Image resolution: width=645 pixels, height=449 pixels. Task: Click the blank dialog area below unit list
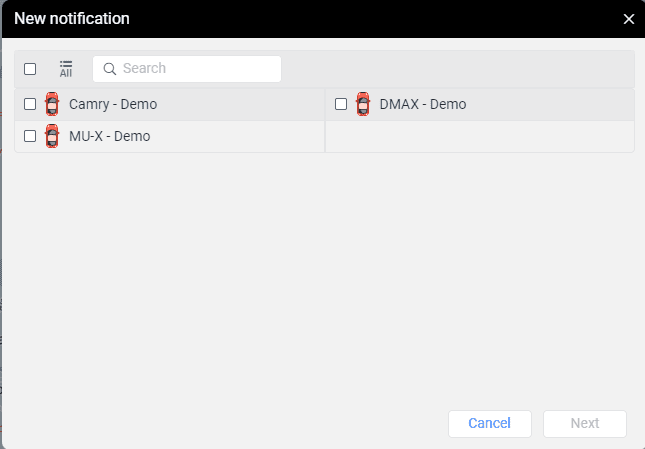click(322, 280)
